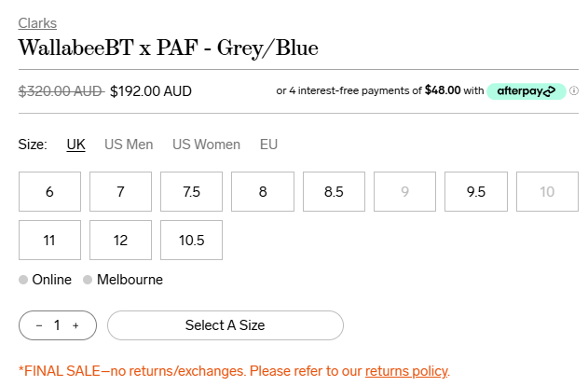Viewport: 588px width, 386px height.
Task: Click the Afterpay logo badge
Action: pyautogui.click(x=526, y=91)
